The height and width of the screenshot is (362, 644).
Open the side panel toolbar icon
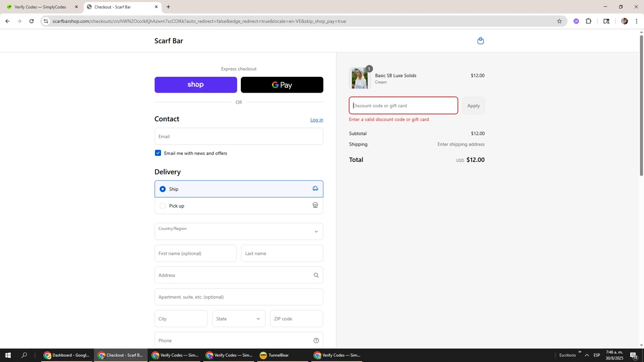[x=606, y=21]
